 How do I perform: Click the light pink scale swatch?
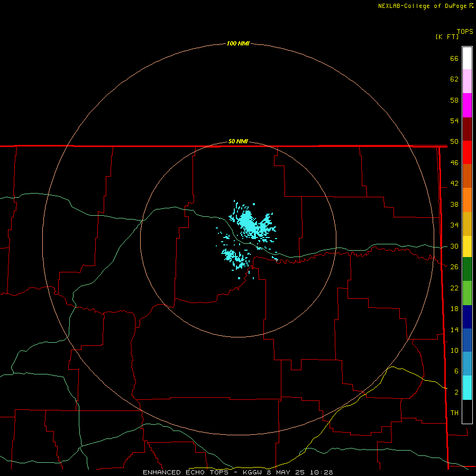pos(467,81)
